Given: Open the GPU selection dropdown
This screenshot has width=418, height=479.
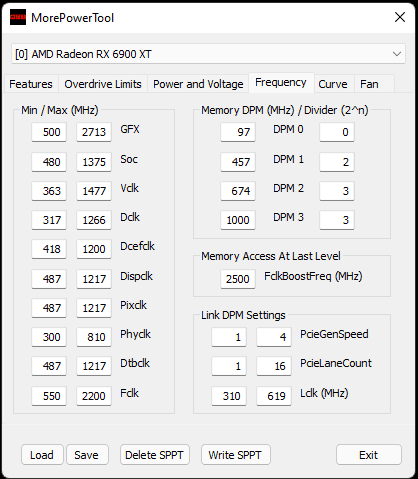Looking at the screenshot, I should pyautogui.click(x=208, y=54).
